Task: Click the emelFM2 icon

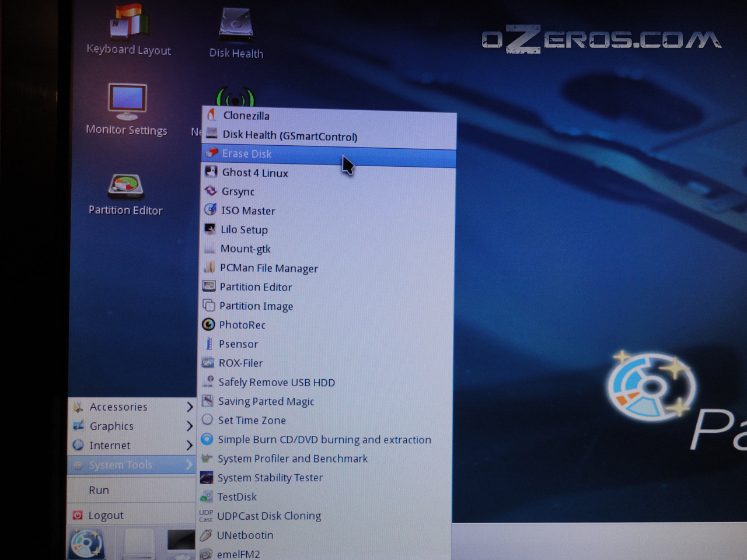Action: point(205,553)
